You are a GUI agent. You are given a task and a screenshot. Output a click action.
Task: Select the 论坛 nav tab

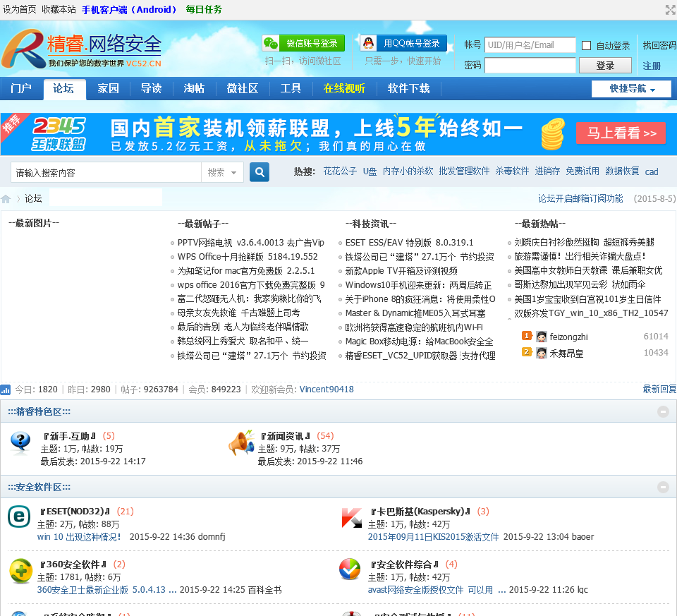click(64, 89)
